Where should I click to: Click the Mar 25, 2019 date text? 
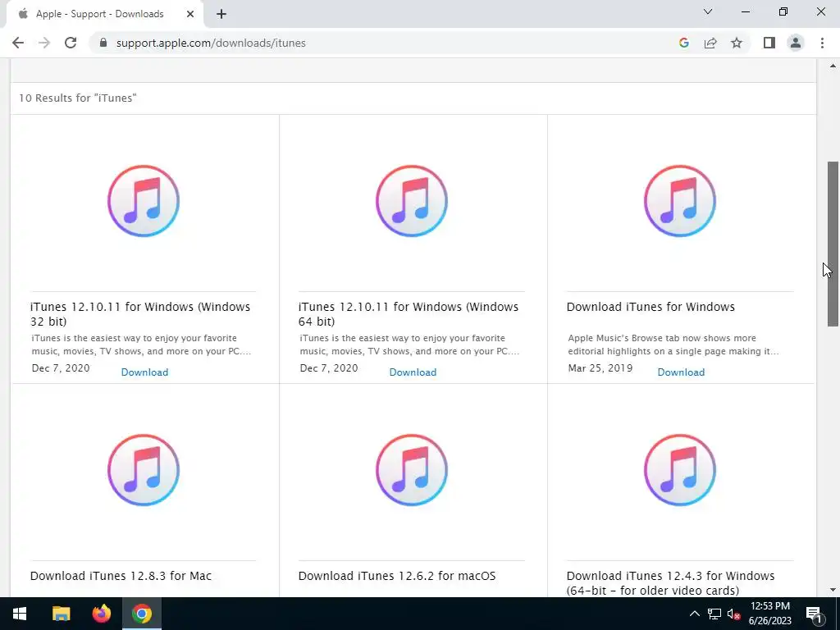tap(600, 368)
